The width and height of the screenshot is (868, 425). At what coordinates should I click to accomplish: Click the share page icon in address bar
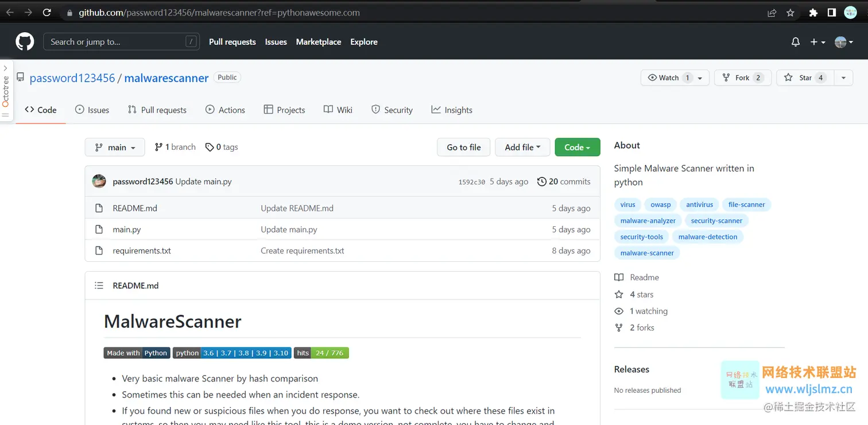(x=772, y=13)
